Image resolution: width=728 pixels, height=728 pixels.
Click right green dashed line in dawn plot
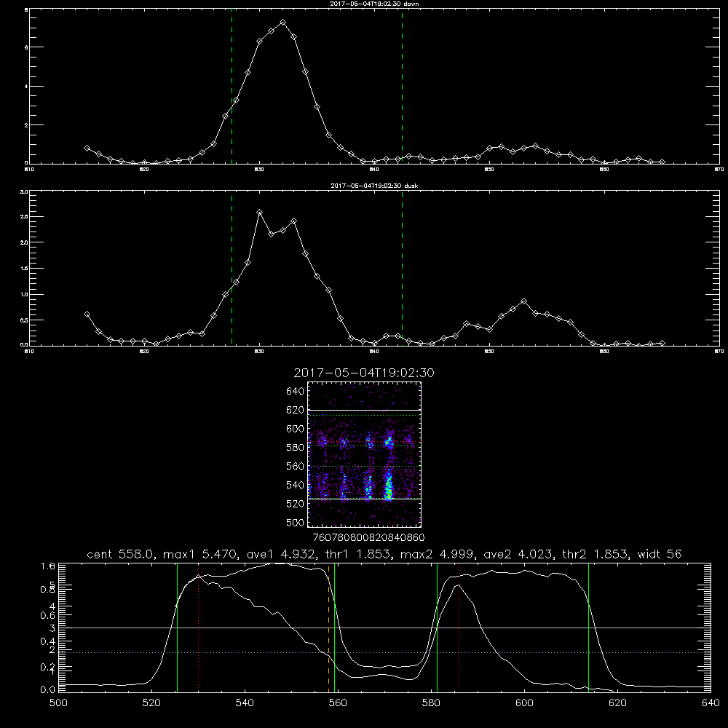point(402,88)
